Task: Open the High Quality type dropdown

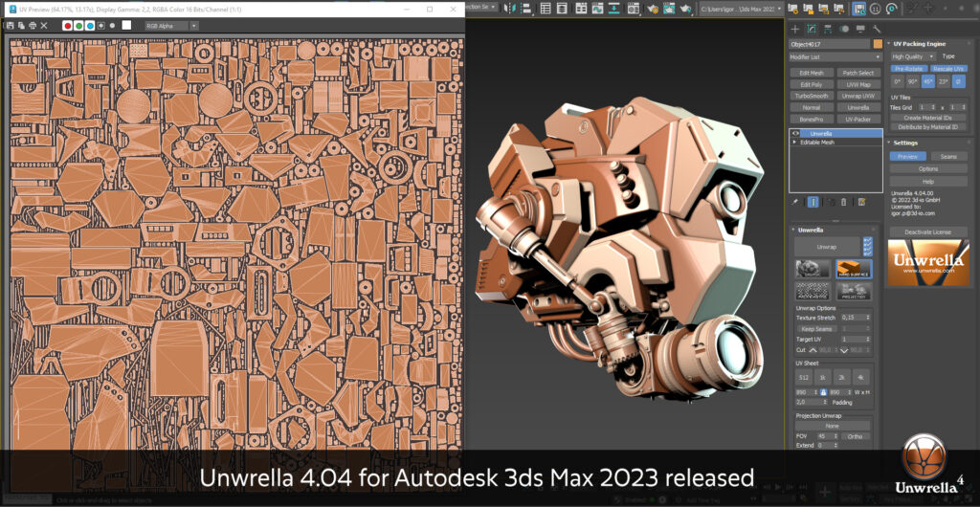Action: tap(913, 56)
